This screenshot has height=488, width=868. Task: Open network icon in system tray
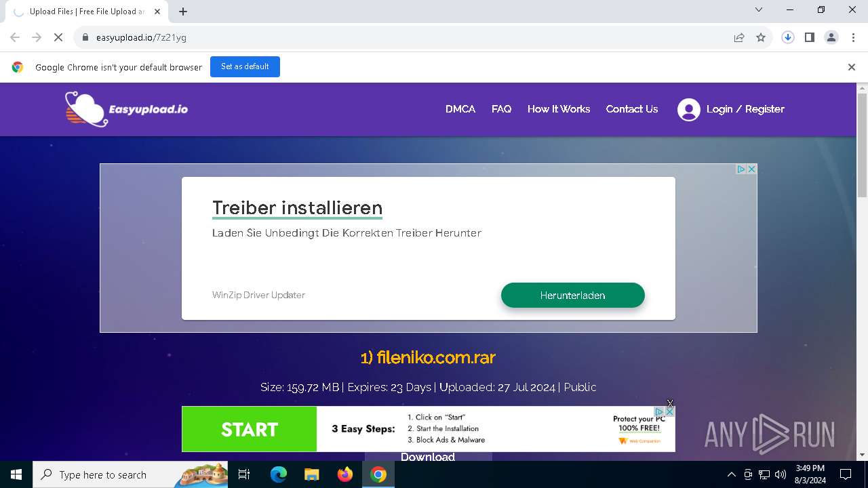[764, 474]
